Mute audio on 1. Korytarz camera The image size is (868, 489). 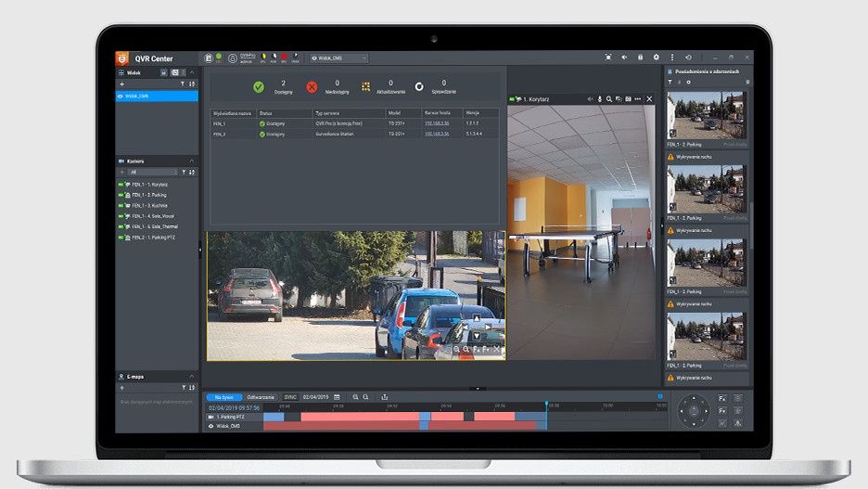[x=590, y=99]
